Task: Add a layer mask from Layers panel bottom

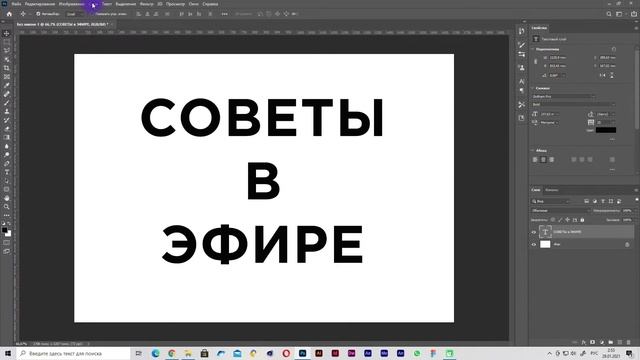Action: coord(593,342)
